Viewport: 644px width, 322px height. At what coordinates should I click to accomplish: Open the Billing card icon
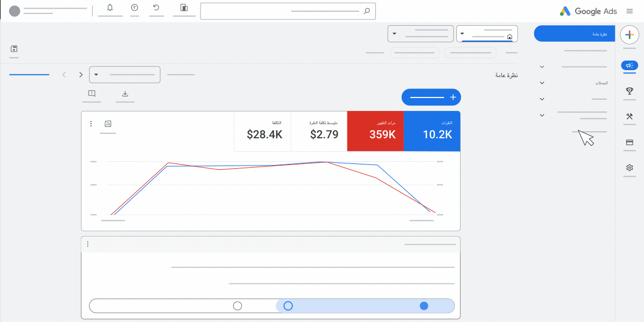(630, 143)
